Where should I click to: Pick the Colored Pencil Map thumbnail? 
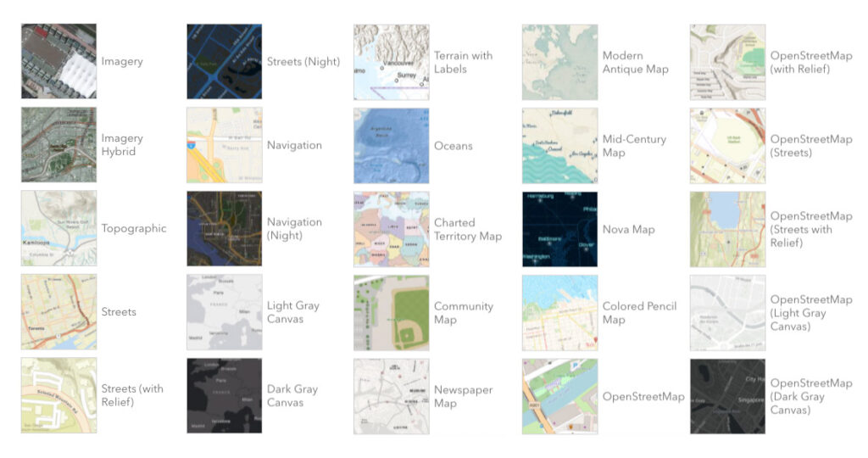click(x=559, y=313)
